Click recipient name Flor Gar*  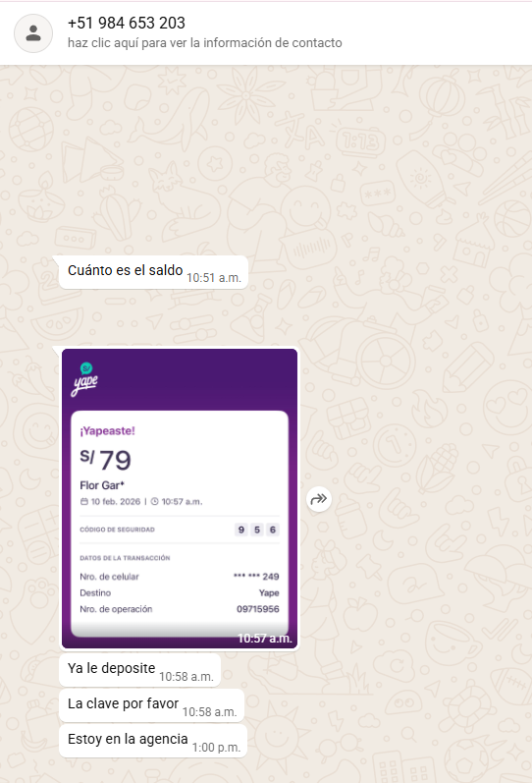tap(102, 485)
